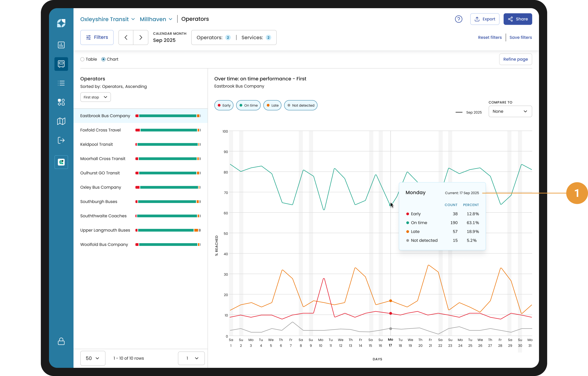Click the bus operators sidebar icon

coord(61,64)
